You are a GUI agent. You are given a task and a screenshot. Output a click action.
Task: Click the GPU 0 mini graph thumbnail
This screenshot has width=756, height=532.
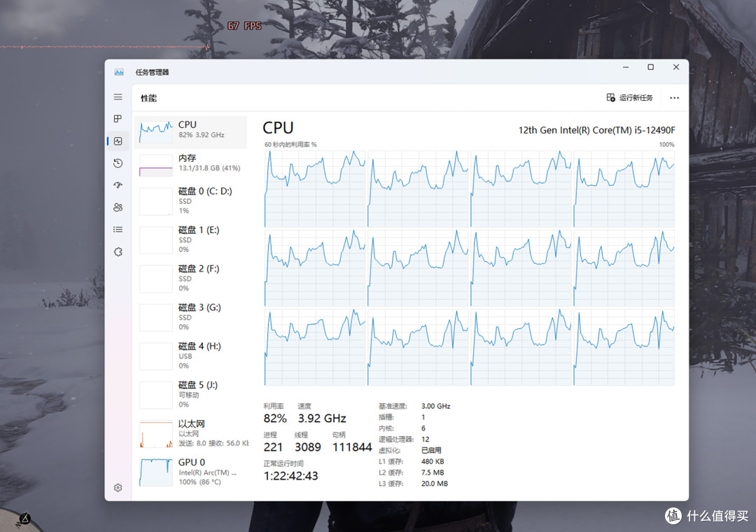[x=155, y=472]
